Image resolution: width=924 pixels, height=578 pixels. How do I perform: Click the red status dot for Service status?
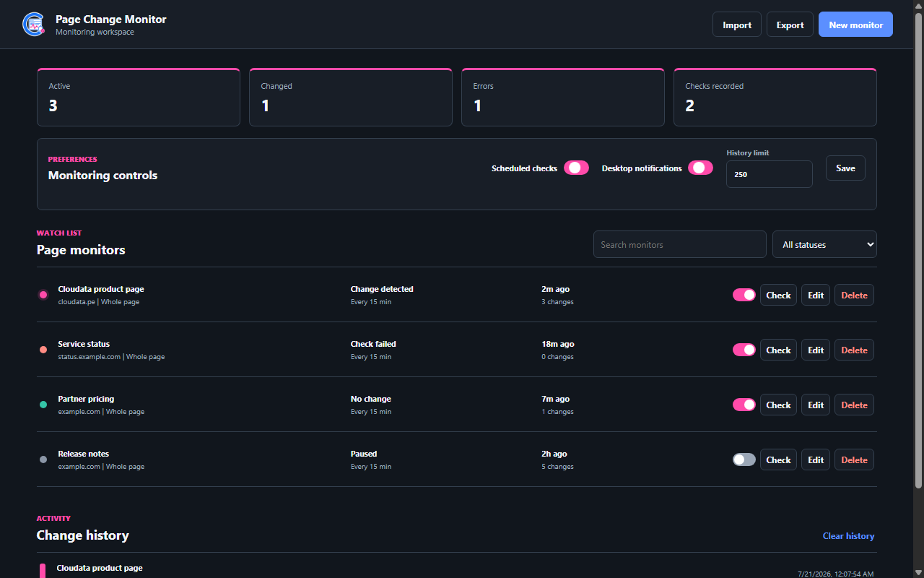pos(43,350)
